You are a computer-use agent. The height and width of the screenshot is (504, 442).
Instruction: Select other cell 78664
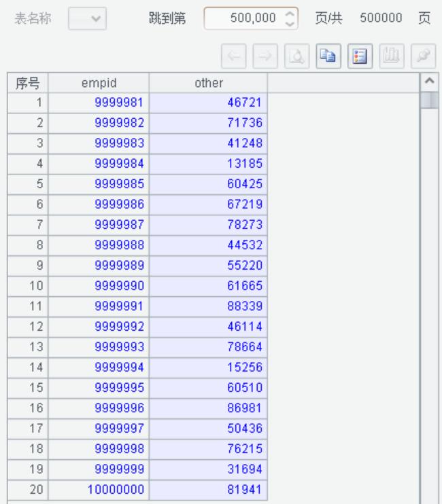pyautogui.click(x=209, y=347)
